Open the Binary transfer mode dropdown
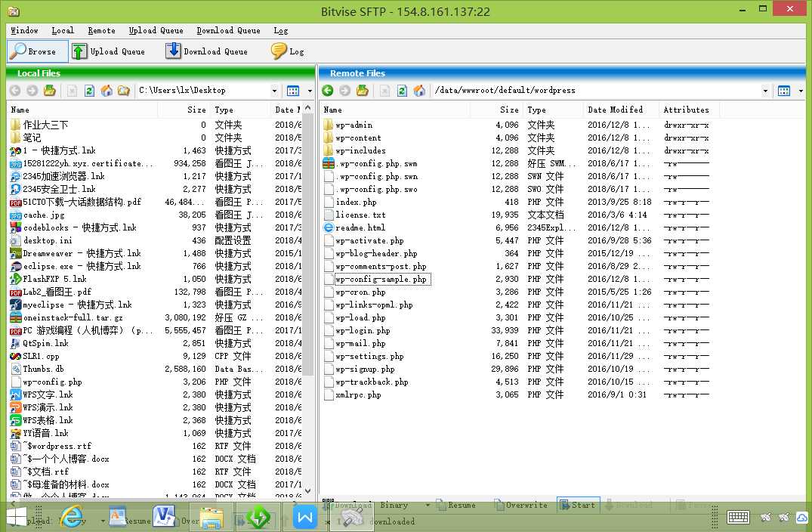 pos(405,505)
